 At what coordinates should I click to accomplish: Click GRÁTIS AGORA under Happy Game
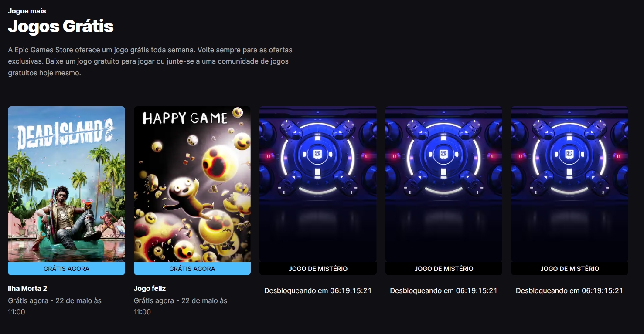(192, 269)
